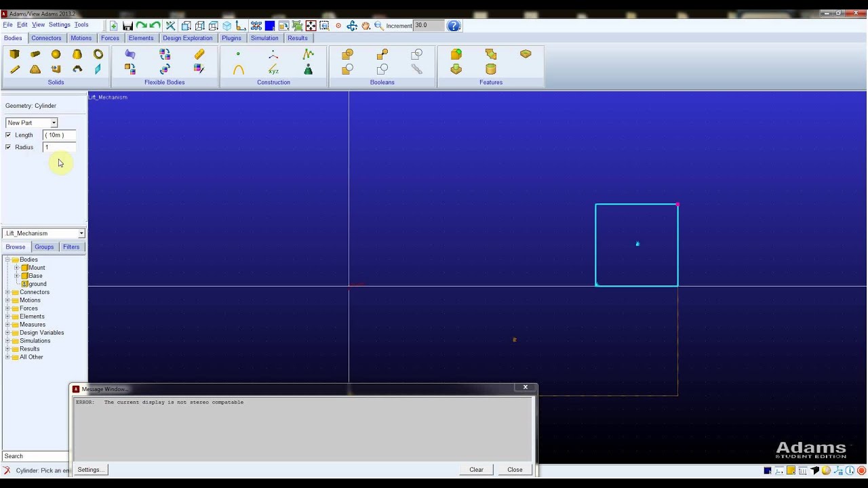The height and width of the screenshot is (488, 868).
Task: Click the pan hand view icon
Action: point(366,26)
